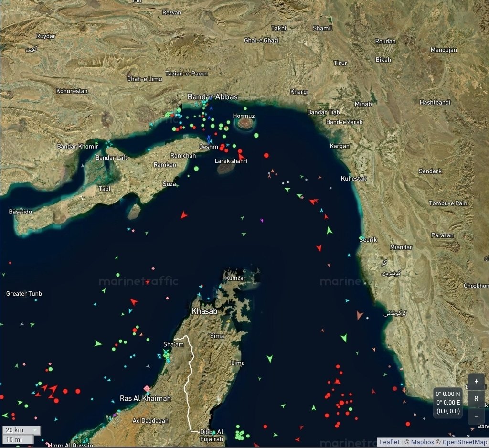Select the green dot southeast of Hormuz island
This screenshot has width=489, height=448.
[256, 135]
